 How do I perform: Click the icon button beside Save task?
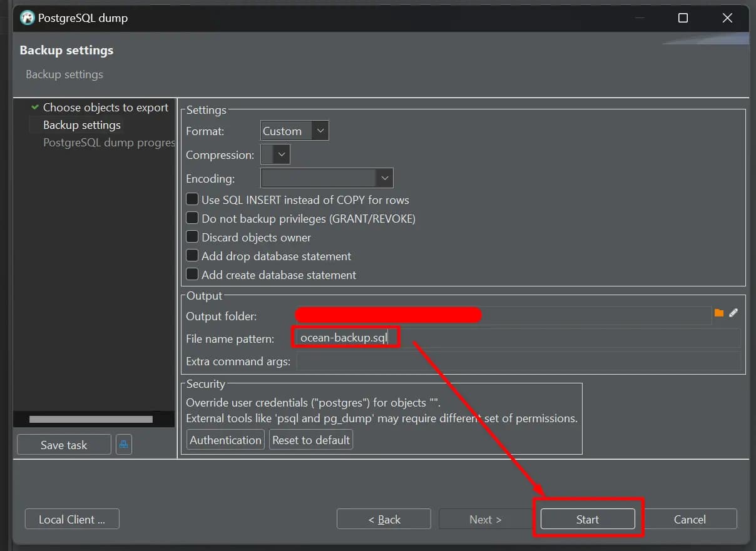tap(124, 445)
